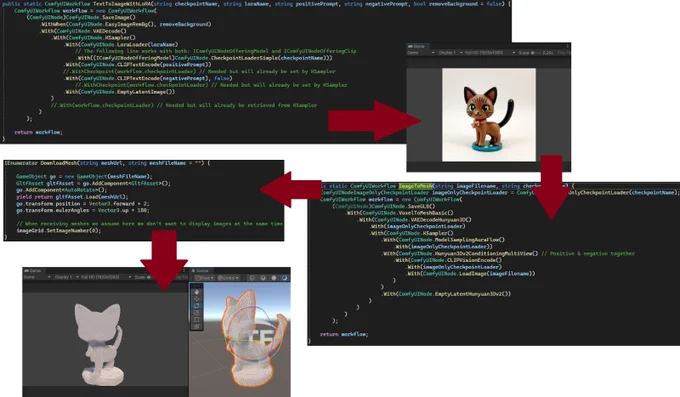This screenshot has width=680, height=397.
Task: Click the AddComponent<AutoRotate>() line
Action: [61, 190]
